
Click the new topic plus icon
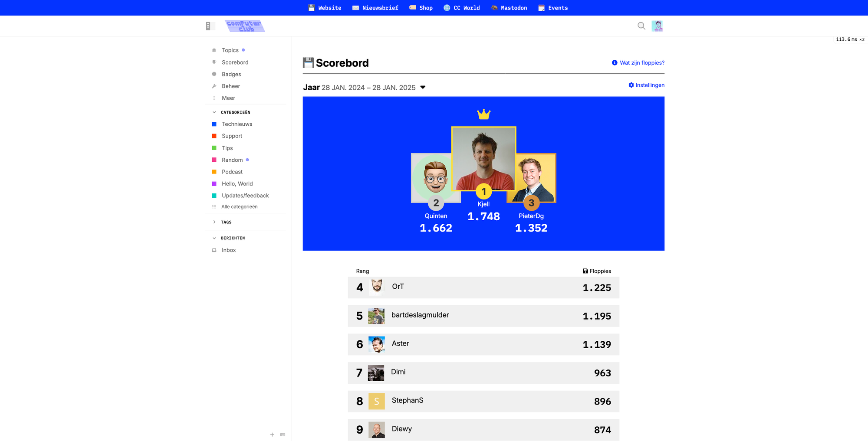point(272,434)
